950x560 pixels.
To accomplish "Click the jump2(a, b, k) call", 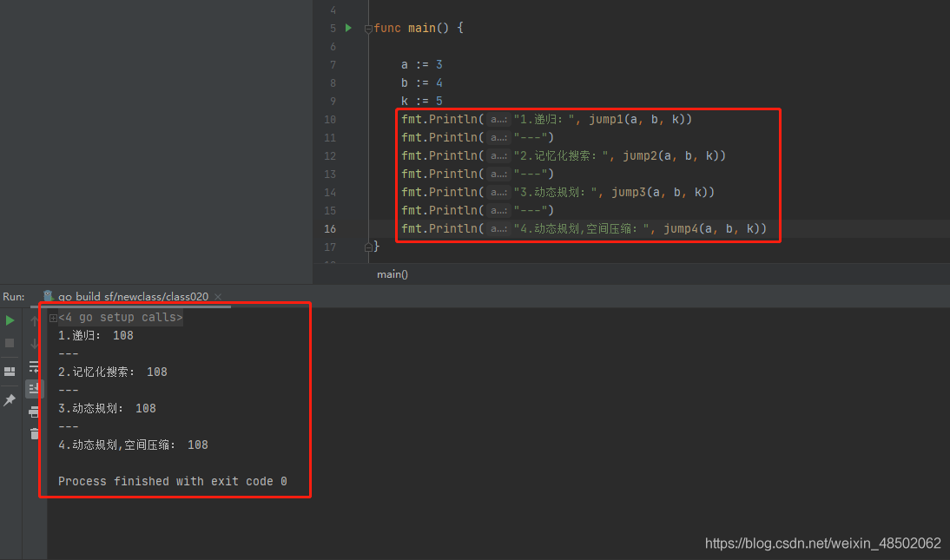I will click(x=670, y=155).
